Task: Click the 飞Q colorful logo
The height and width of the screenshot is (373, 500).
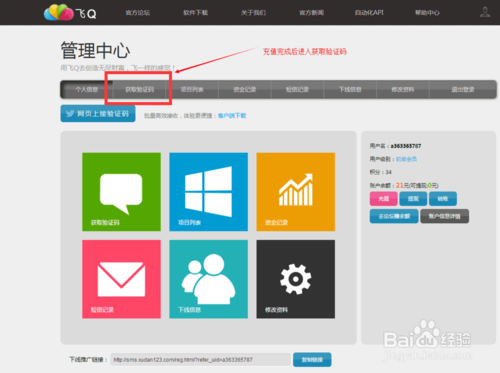Action: tap(70, 13)
